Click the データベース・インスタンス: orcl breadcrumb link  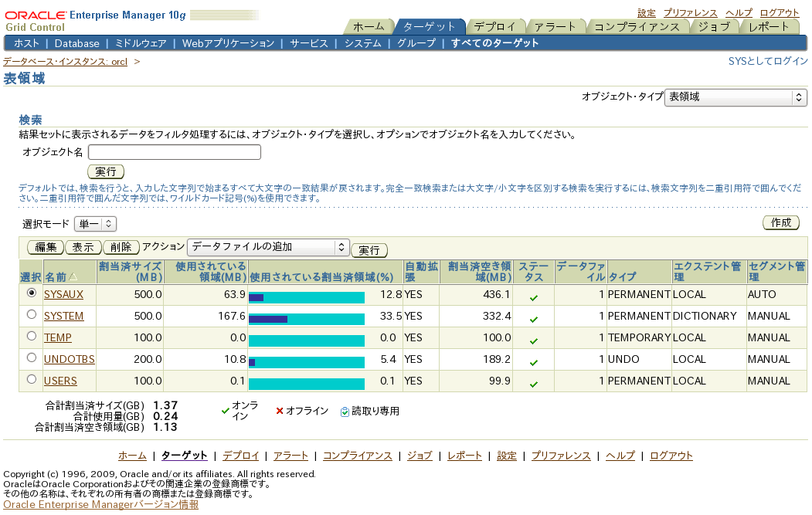tap(65, 62)
